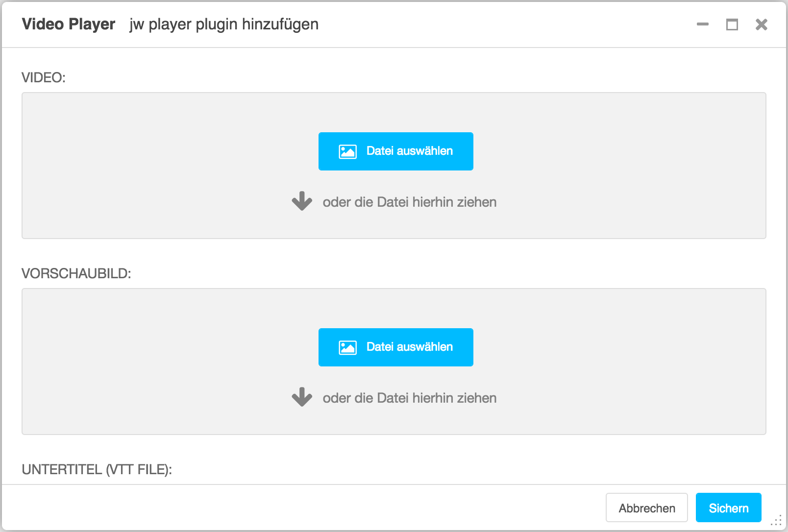
Task: Click the image icon in the VORSCHAUBILD upload button
Action: [347, 347]
